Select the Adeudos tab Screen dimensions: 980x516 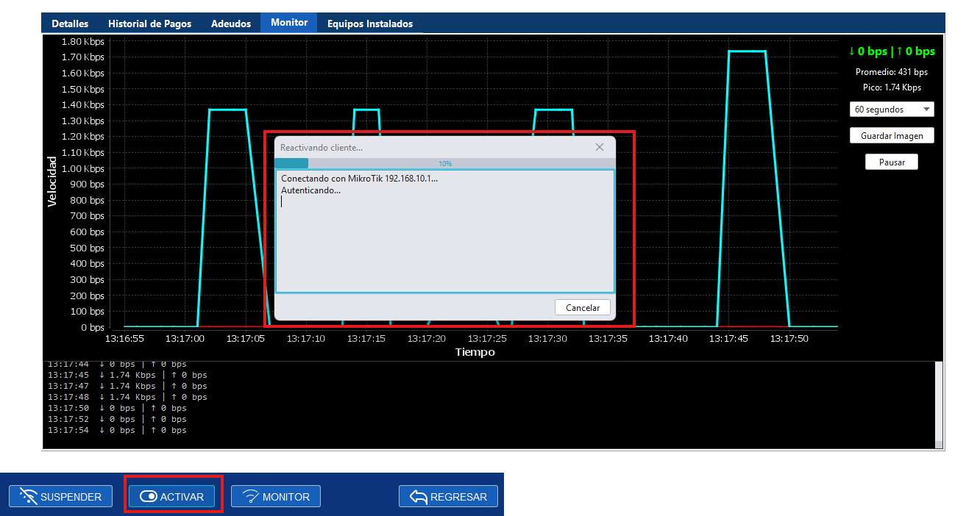coord(230,24)
